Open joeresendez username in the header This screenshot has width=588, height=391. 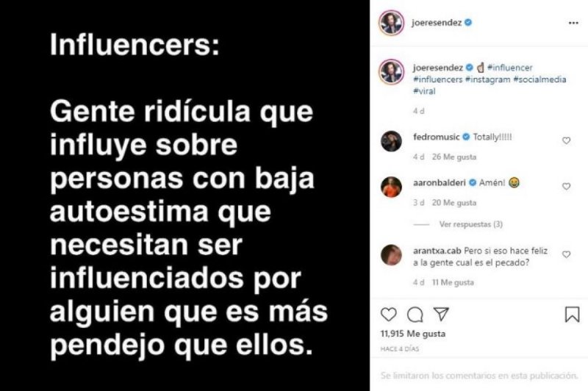[437, 23]
